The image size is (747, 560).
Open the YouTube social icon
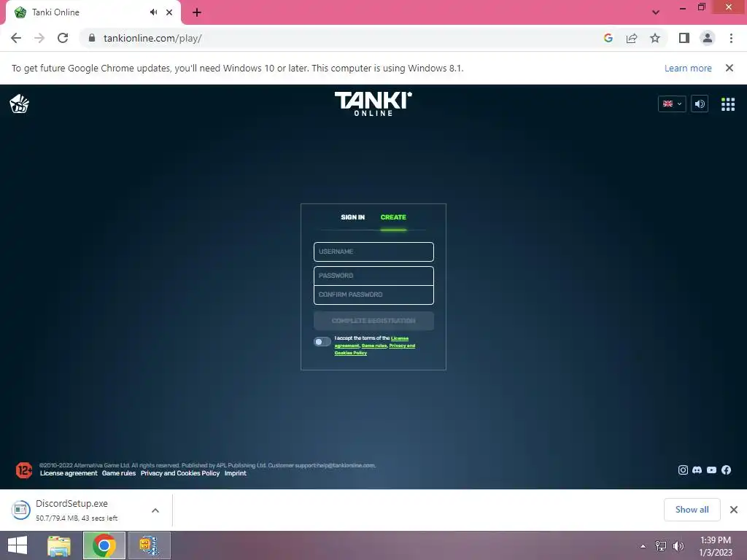[711, 470]
